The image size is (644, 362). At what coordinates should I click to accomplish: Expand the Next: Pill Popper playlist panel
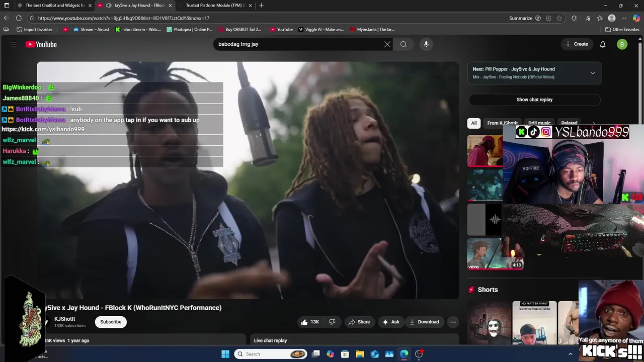pos(593,73)
